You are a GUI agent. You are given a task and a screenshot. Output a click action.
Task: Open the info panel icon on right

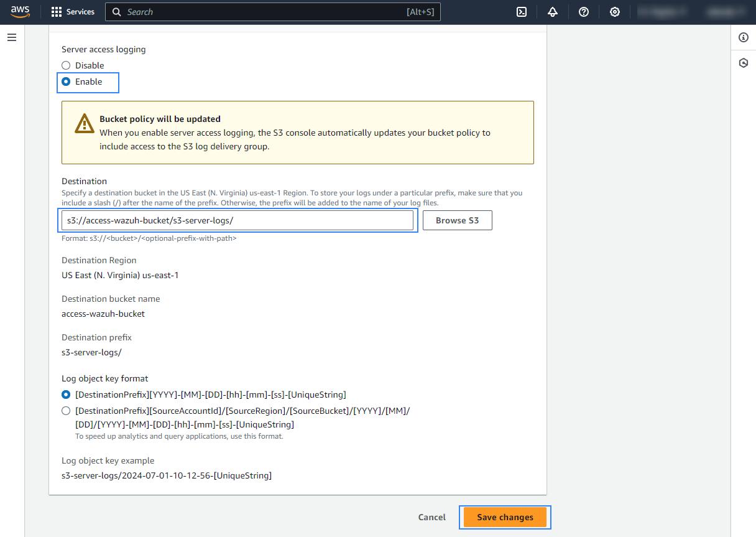tap(743, 37)
